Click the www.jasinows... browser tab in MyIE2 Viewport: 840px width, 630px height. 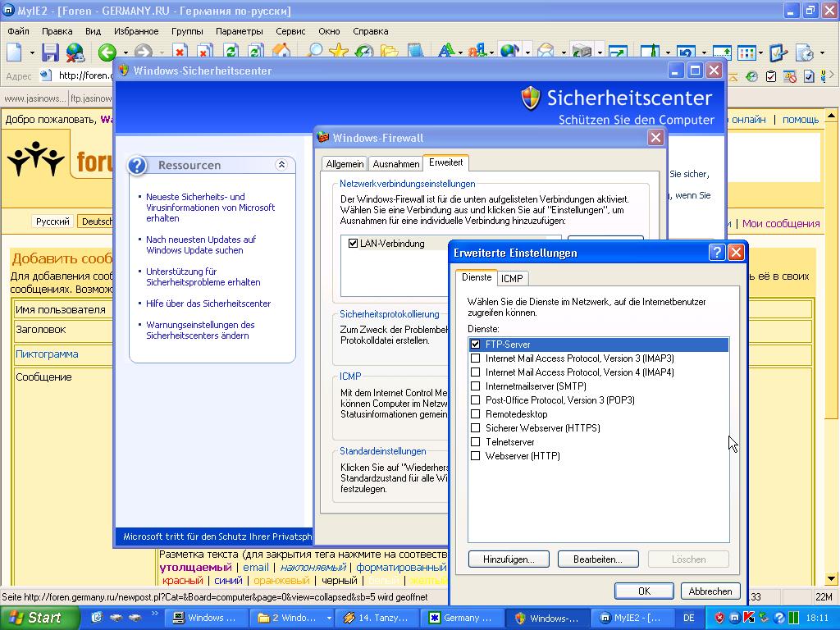click(34, 98)
